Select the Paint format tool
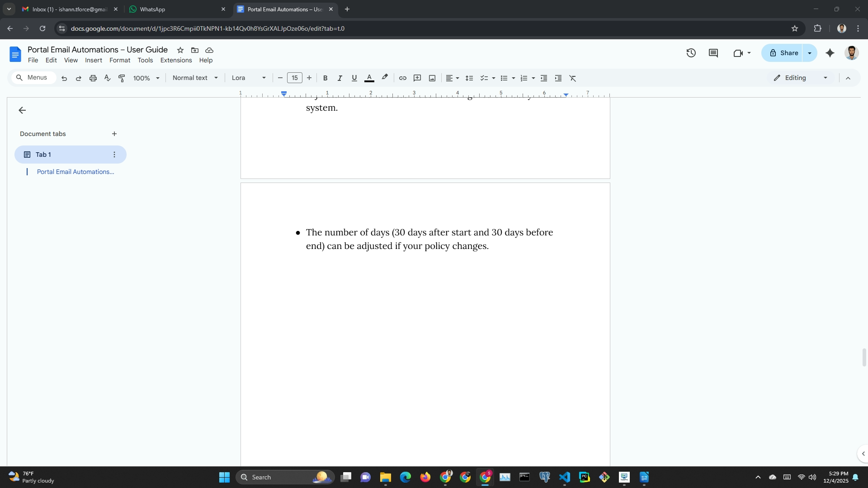Image resolution: width=868 pixels, height=488 pixels. pyautogui.click(x=122, y=78)
